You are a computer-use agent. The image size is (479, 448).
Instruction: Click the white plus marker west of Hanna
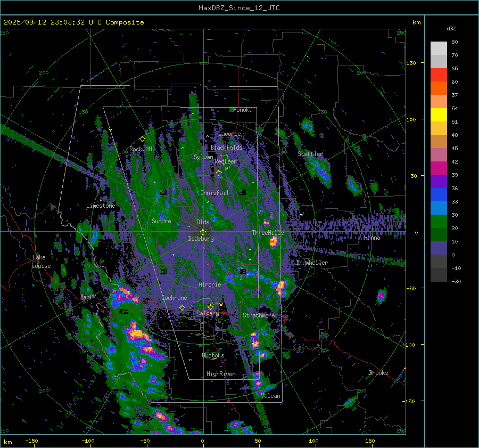coord(301,214)
